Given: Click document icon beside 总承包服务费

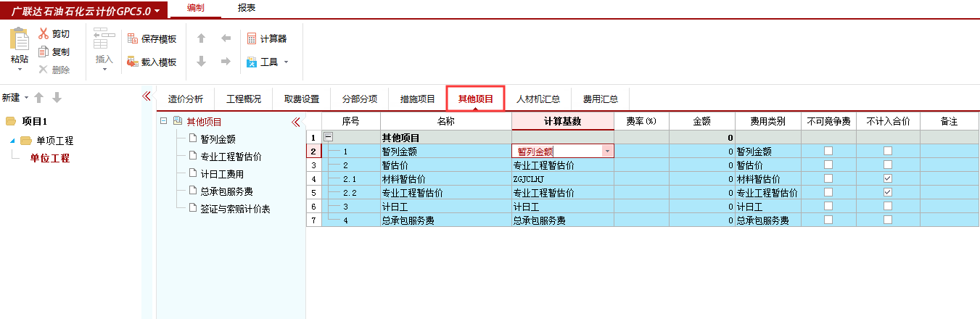Looking at the screenshot, I should [193, 191].
